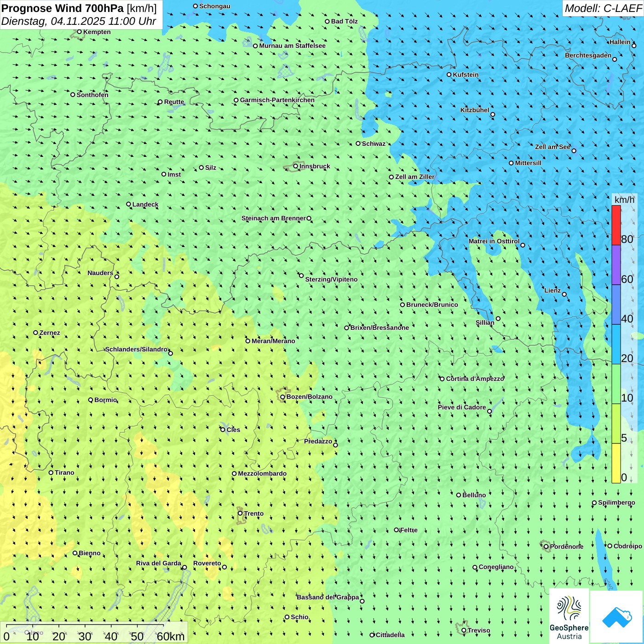The width and height of the screenshot is (644, 644).
Task: Click the 'Spilimbergo' label
Action: (x=616, y=502)
